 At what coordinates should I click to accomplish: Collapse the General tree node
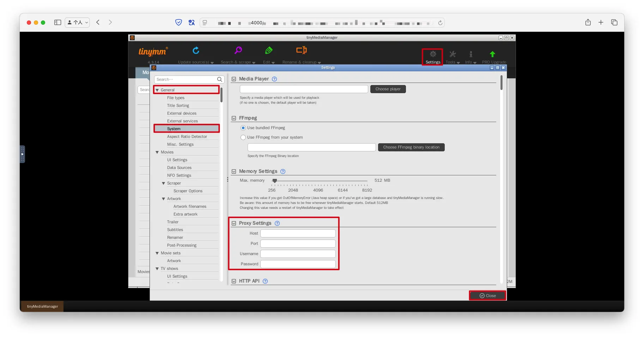[157, 90]
